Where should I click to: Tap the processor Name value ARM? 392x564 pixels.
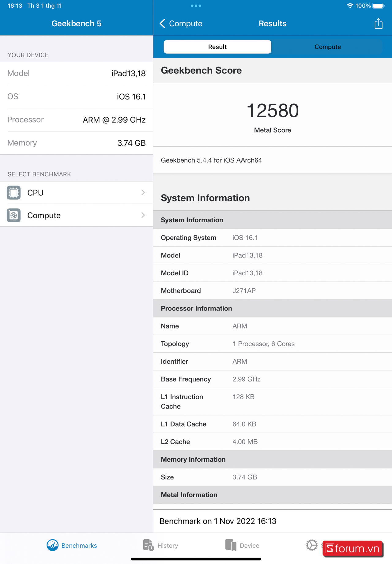coord(240,326)
